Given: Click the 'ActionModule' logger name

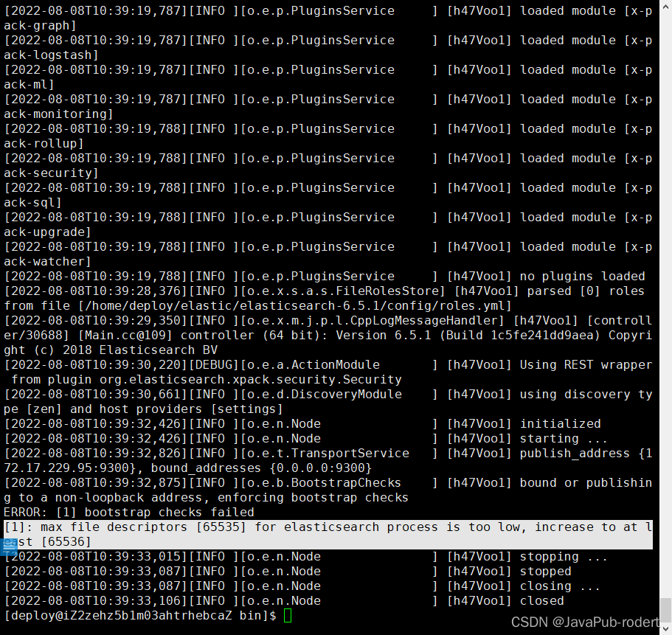Looking at the screenshot, I should pos(336,365).
